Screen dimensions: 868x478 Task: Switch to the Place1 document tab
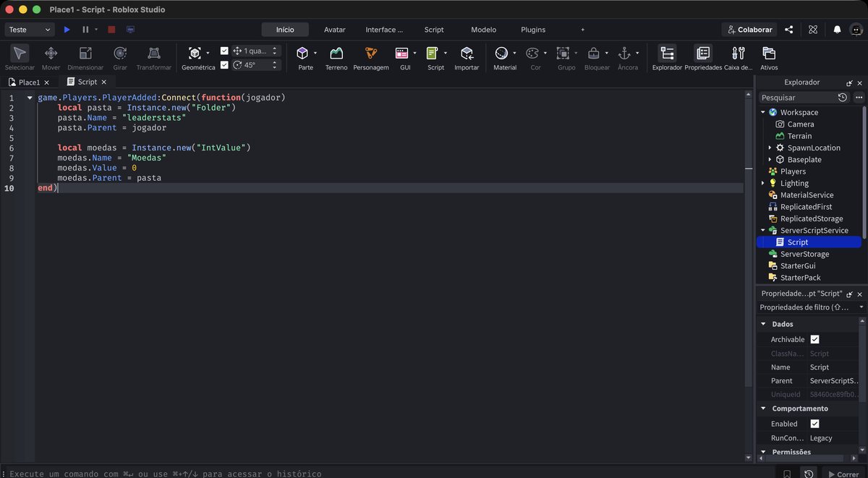[x=29, y=82]
